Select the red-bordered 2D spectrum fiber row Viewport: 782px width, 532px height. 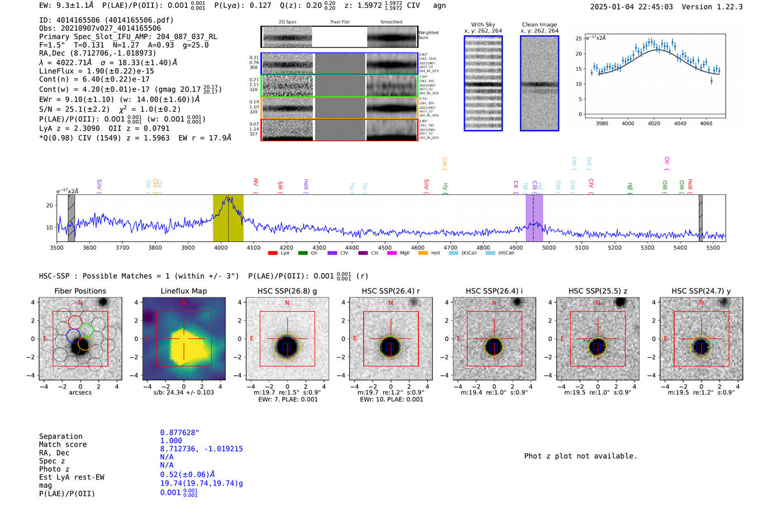339,130
